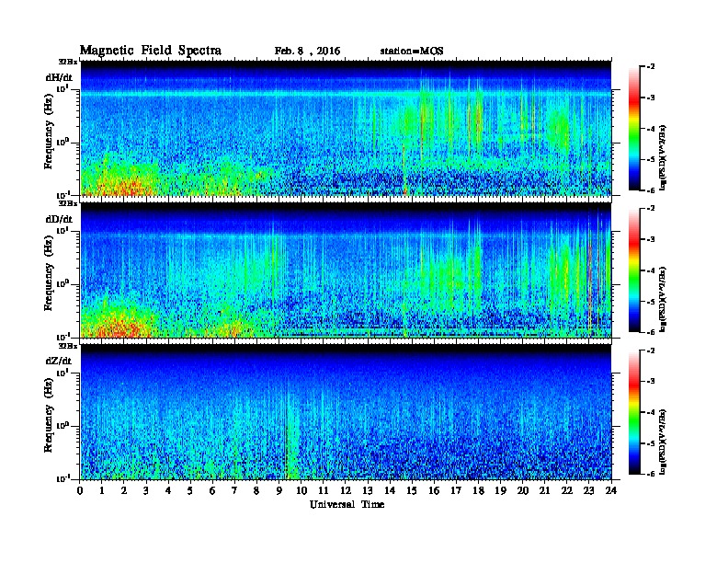The width and height of the screenshot is (728, 563).
Task: Click the "Magnetic Field Spectra" title
Action: click(151, 51)
